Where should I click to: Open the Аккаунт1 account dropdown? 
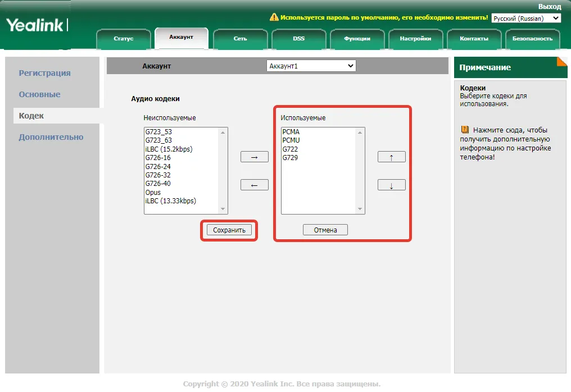311,66
